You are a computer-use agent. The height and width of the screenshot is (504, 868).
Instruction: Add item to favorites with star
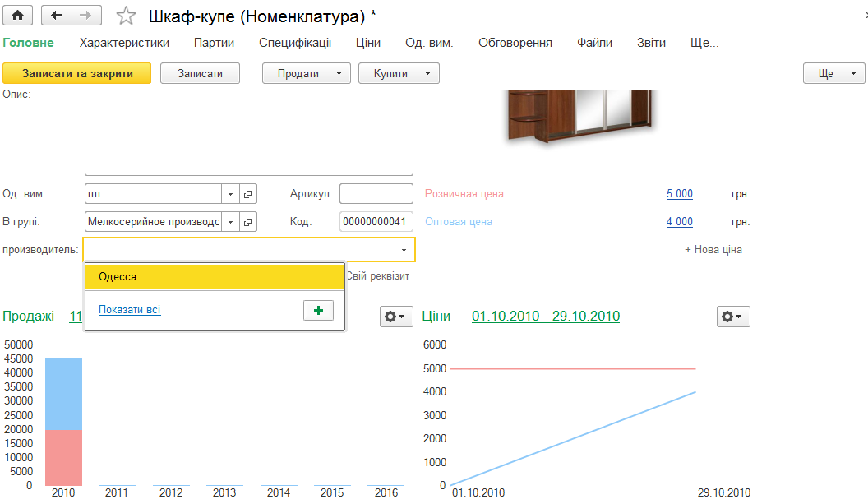tap(126, 16)
